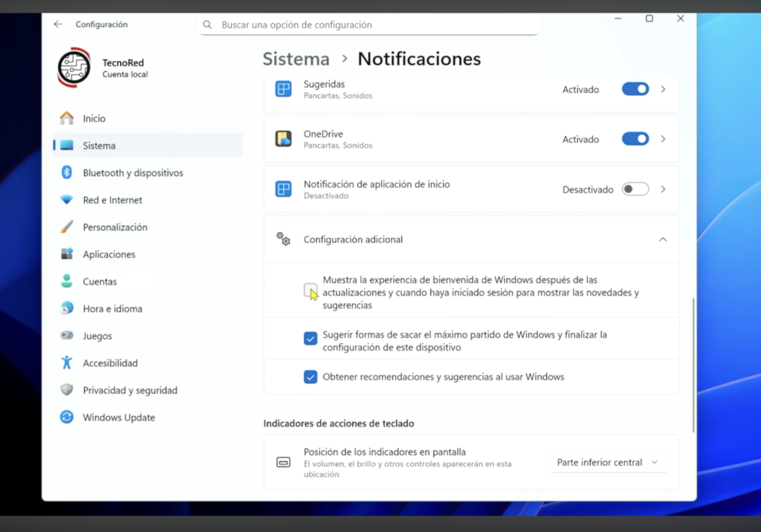Open Accesibilidad settings
The width and height of the screenshot is (761, 532).
click(148, 363)
